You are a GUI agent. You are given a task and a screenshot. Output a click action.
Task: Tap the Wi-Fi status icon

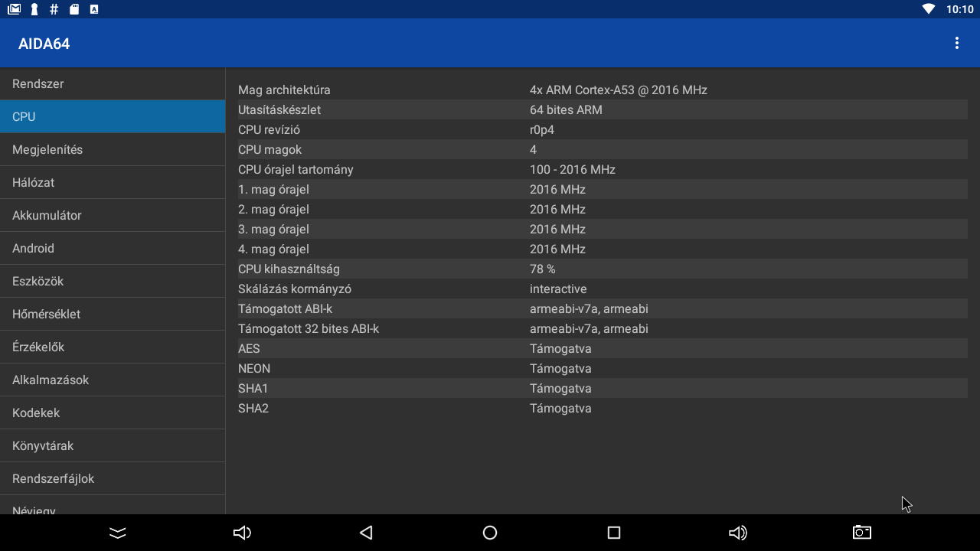(x=929, y=9)
